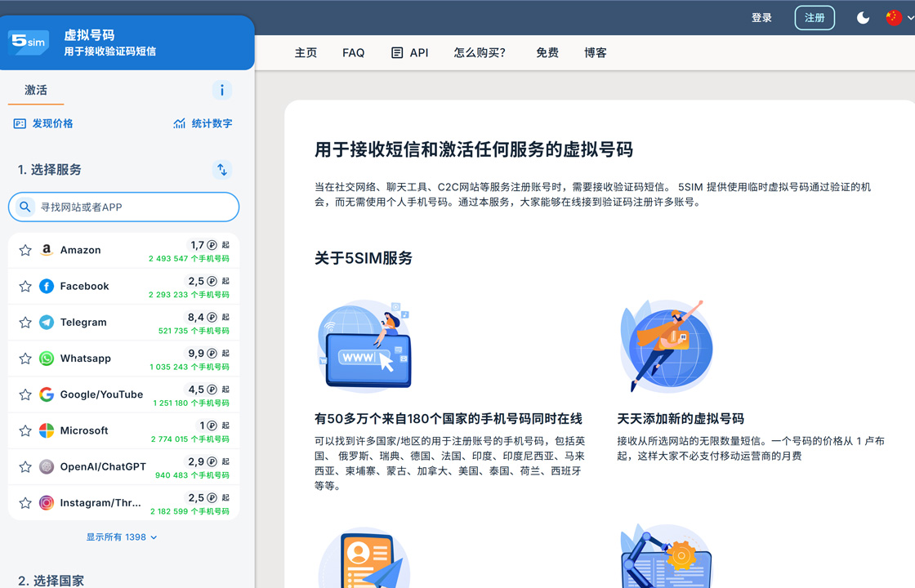Select the Microsoft service name
Image resolution: width=915 pixels, height=588 pixels.
click(84, 431)
